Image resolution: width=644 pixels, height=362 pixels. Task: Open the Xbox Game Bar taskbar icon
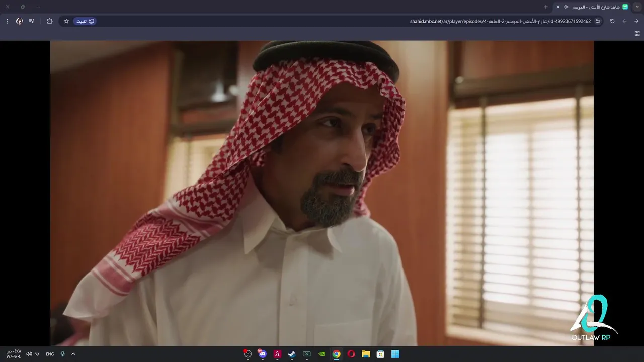coord(307,354)
